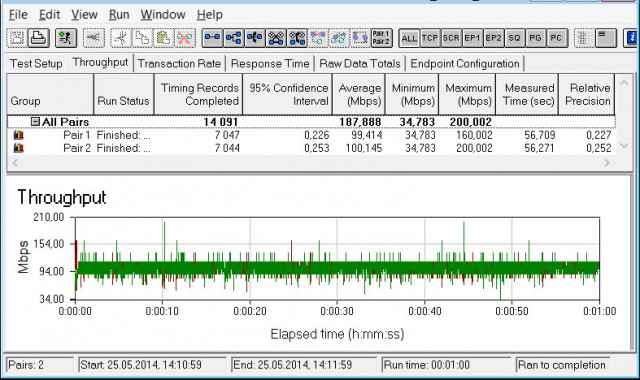Select the SQ group filter button
Screen dimensions: 640x380
pyautogui.click(x=514, y=38)
